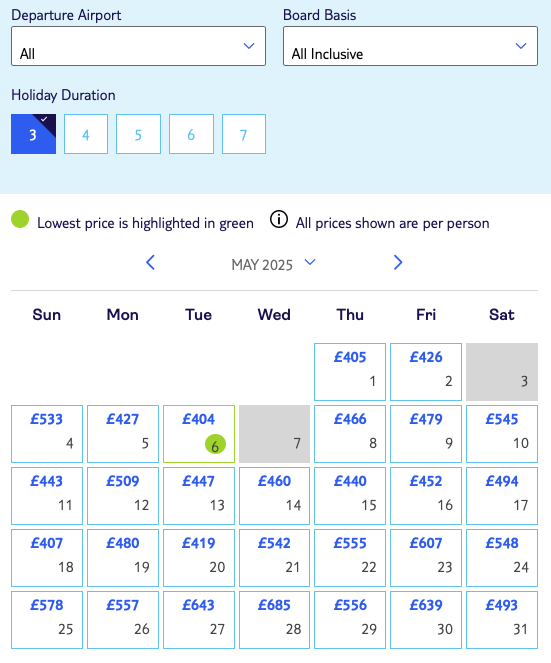Select May 23 priced £607

click(x=426, y=558)
